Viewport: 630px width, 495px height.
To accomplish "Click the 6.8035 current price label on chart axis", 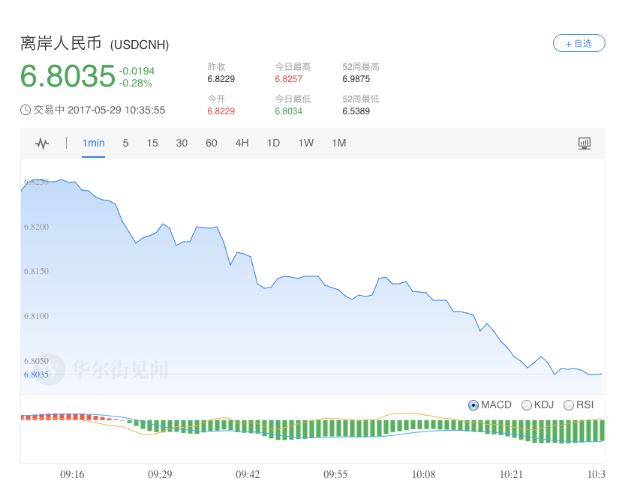I will point(35,375).
